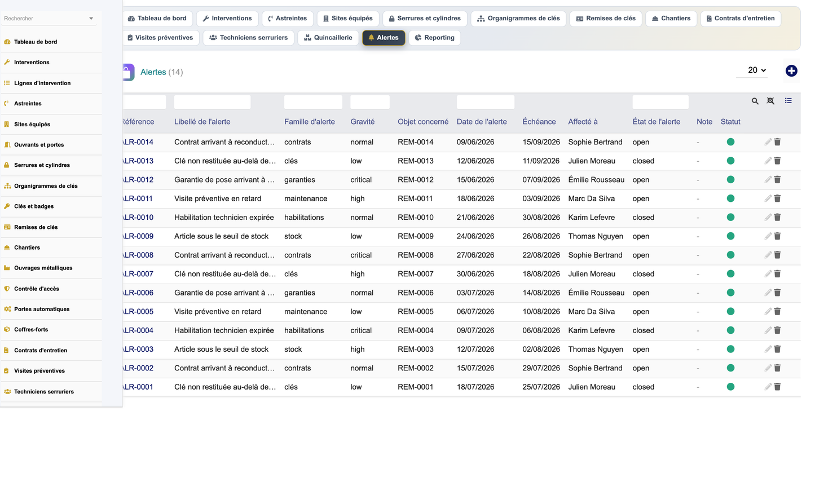Sort by Gravité column header
Screen dimensions: 815x504
[362, 122]
